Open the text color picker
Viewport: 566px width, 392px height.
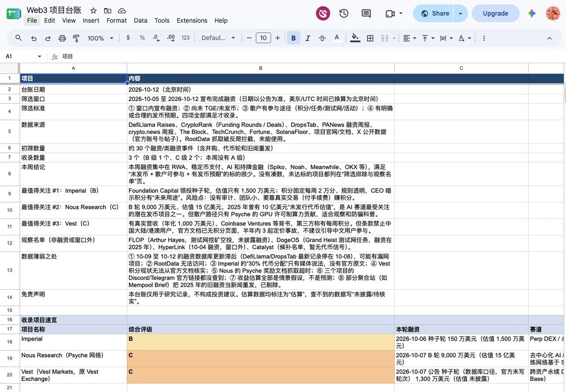point(337,38)
